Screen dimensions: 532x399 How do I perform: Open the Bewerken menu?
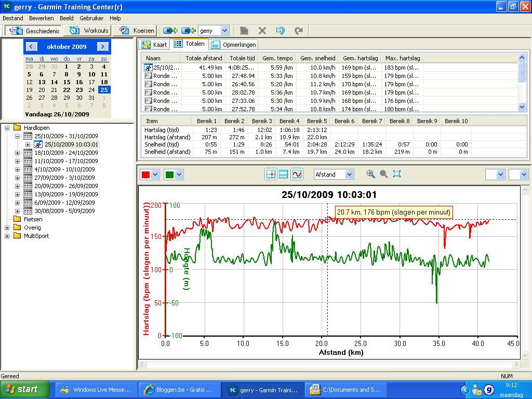[x=42, y=18]
